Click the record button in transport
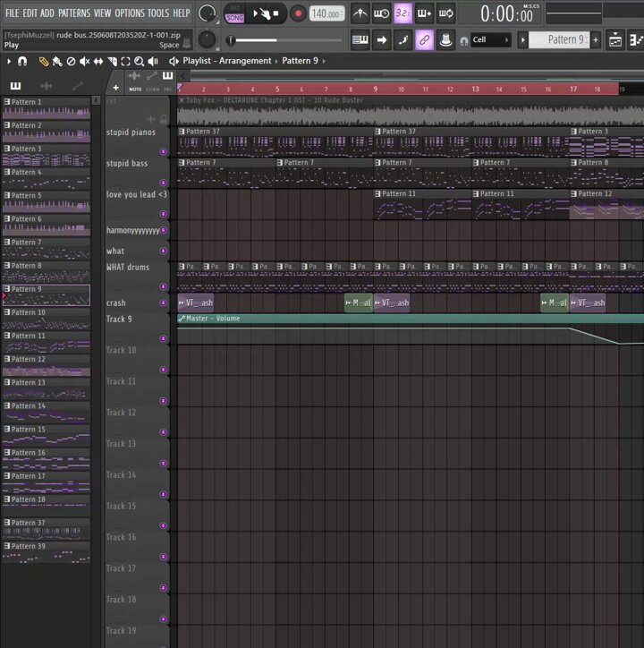This screenshot has width=644, height=648. pos(298,13)
